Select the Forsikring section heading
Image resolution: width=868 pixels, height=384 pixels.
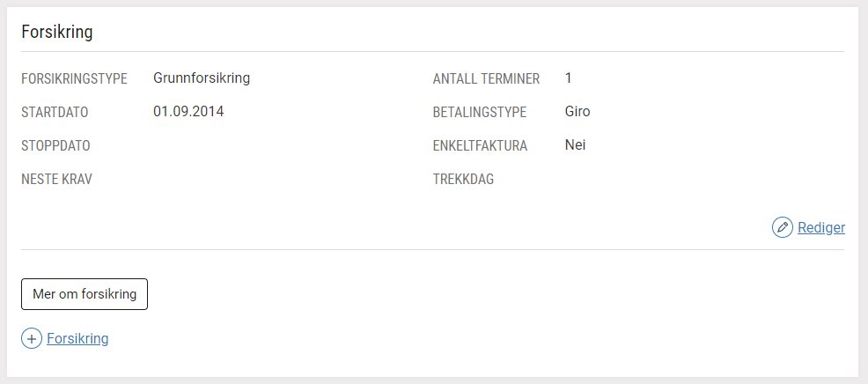(57, 32)
